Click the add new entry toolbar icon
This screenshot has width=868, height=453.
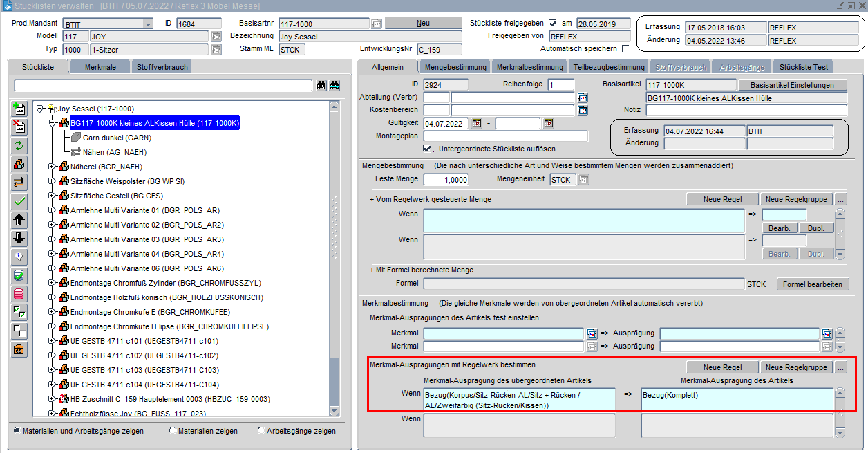[19, 109]
